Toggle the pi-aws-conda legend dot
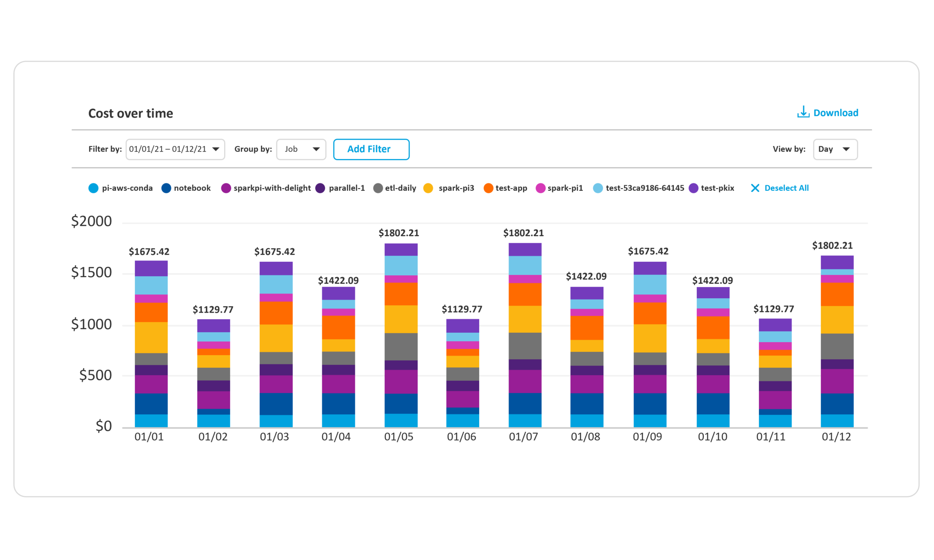Image resolution: width=934 pixels, height=560 pixels. [x=93, y=188]
